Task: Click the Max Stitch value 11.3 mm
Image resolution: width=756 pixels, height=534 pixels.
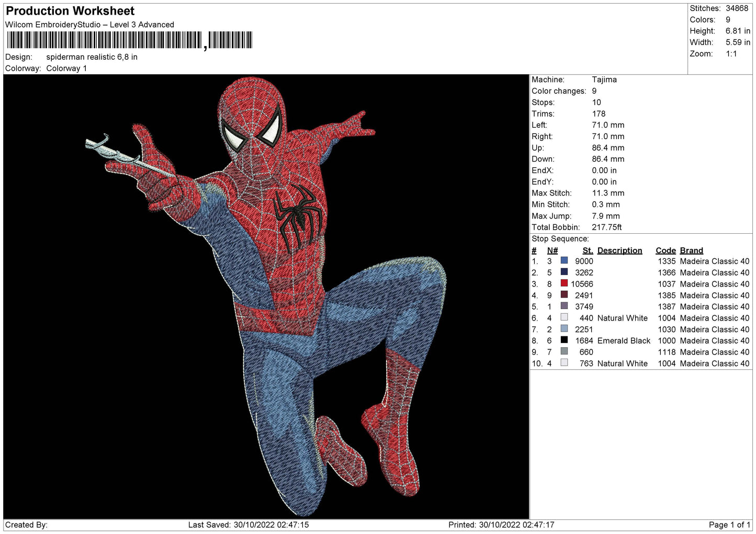Action: tap(608, 193)
